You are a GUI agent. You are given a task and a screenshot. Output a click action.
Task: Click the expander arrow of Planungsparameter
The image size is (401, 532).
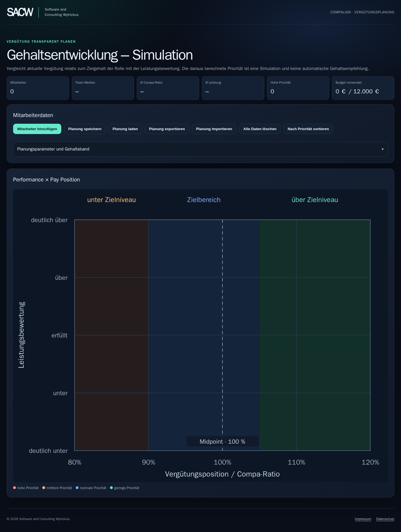(382, 149)
